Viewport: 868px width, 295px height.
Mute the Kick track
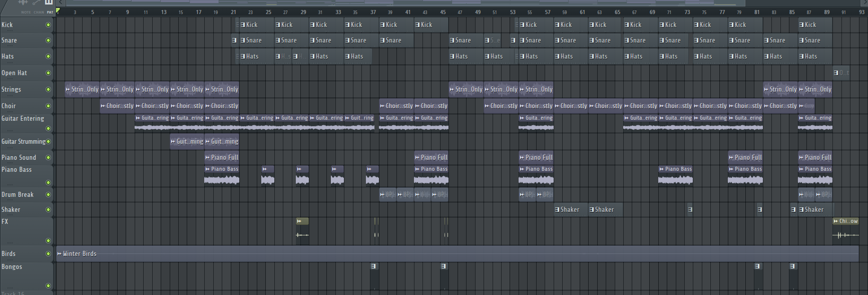click(x=48, y=25)
